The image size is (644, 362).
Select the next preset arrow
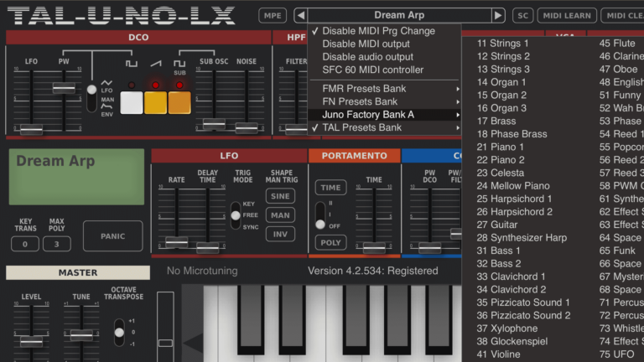(498, 16)
